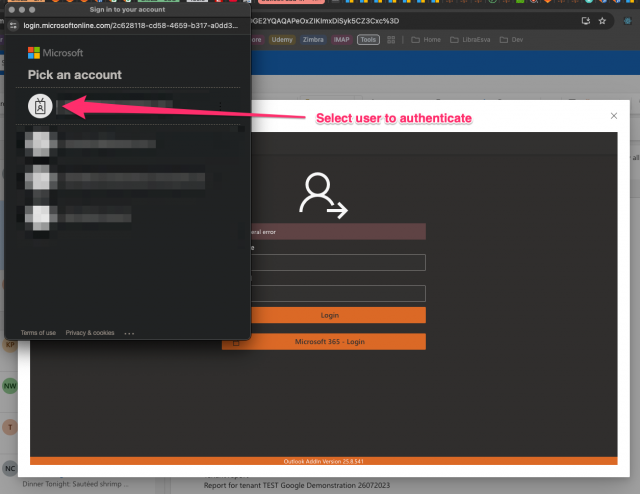Open the Udemy bookmark
Viewport: 640px width, 494px height.
(280, 40)
